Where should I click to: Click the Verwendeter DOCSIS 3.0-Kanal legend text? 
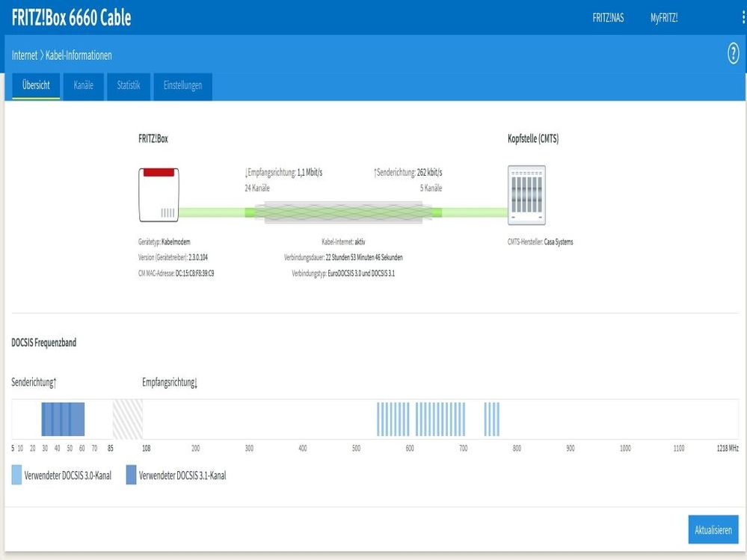tap(67, 476)
